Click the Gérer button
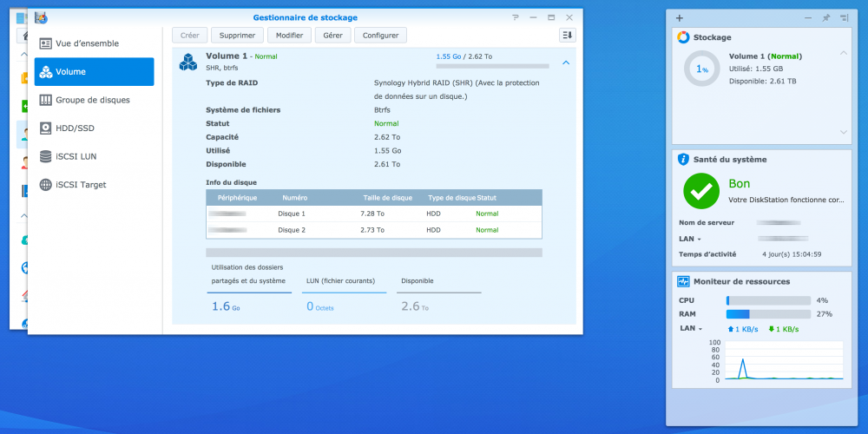868x434 pixels. click(332, 36)
